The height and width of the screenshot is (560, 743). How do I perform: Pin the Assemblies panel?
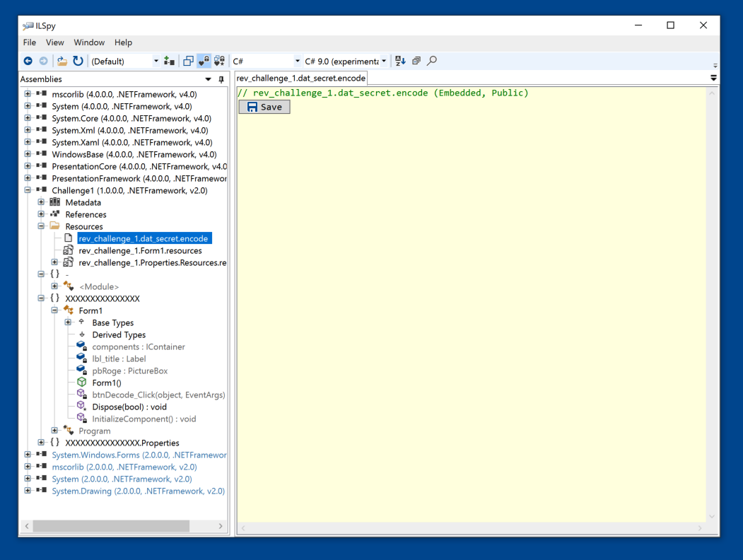221,80
